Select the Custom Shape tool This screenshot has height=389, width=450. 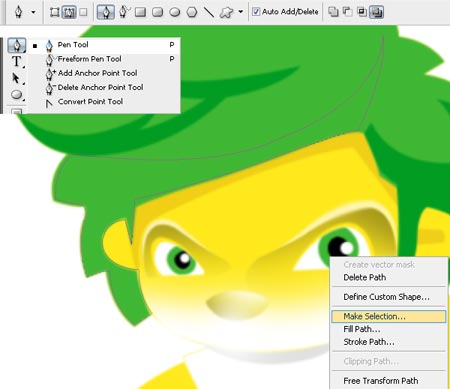(x=226, y=13)
